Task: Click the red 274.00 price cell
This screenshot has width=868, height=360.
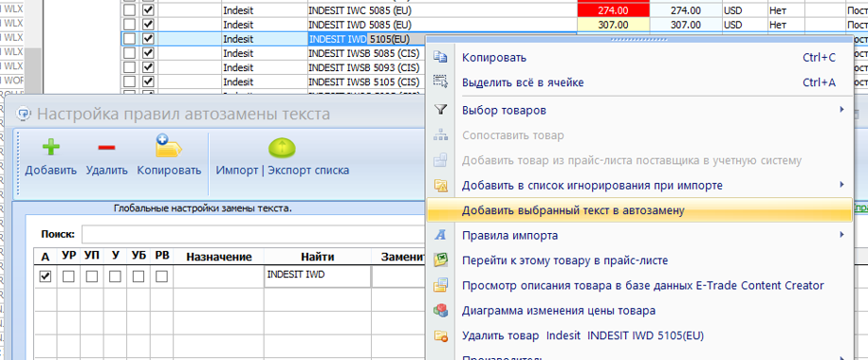Action: [614, 10]
